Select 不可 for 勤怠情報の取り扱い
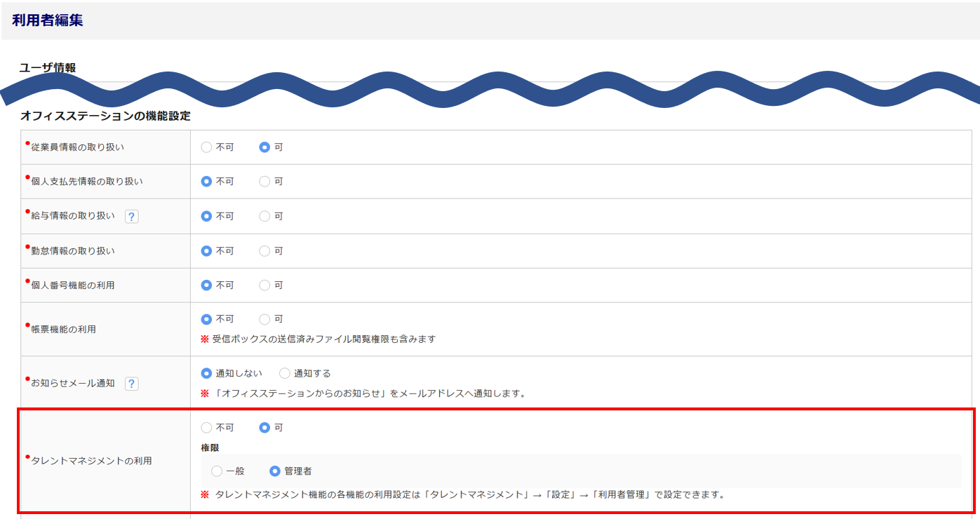 (x=206, y=250)
